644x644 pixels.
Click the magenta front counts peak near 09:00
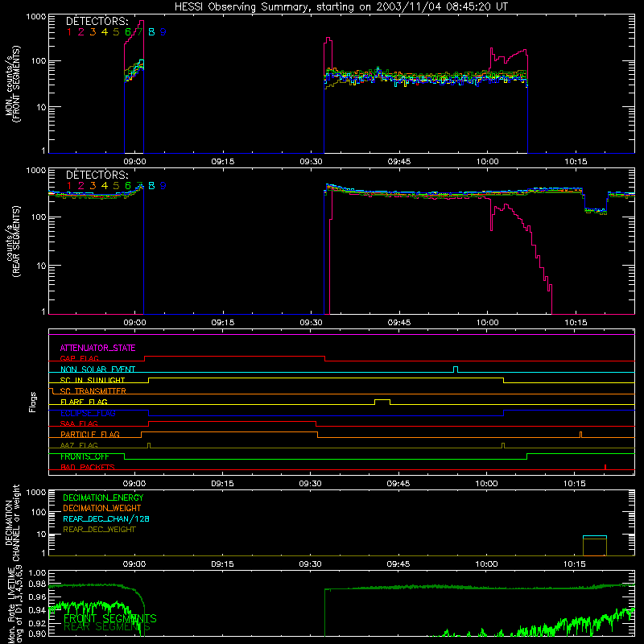point(142,21)
